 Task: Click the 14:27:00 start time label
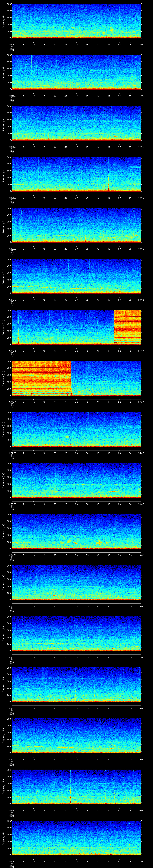12,708
